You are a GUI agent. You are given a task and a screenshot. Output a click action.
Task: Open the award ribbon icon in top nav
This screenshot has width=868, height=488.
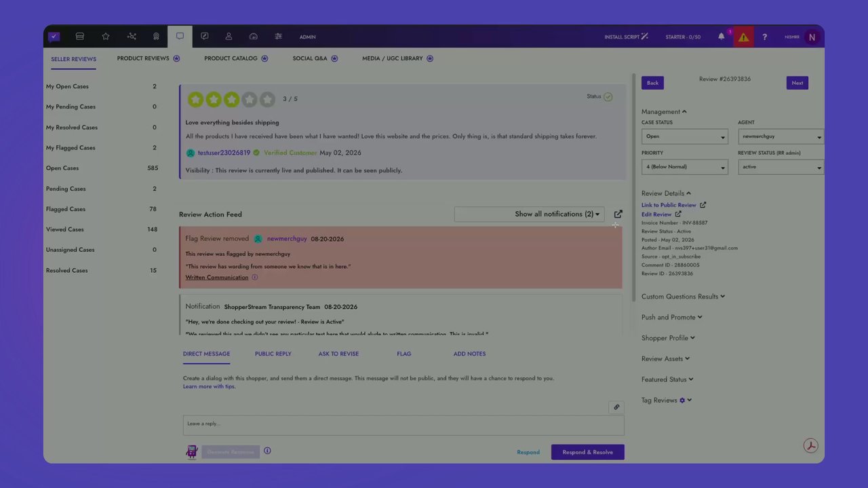(x=156, y=37)
